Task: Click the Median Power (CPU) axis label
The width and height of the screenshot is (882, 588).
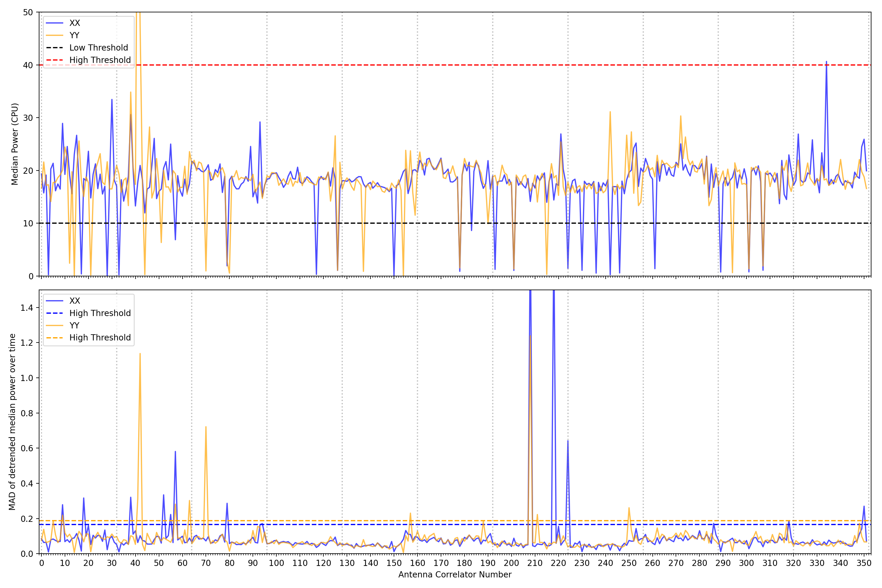Action: (x=15, y=144)
